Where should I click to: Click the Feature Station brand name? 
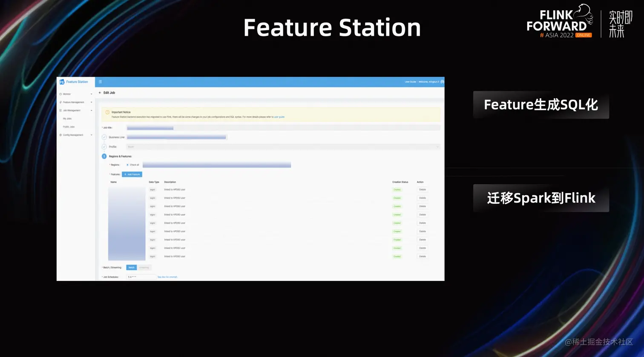[77, 82]
